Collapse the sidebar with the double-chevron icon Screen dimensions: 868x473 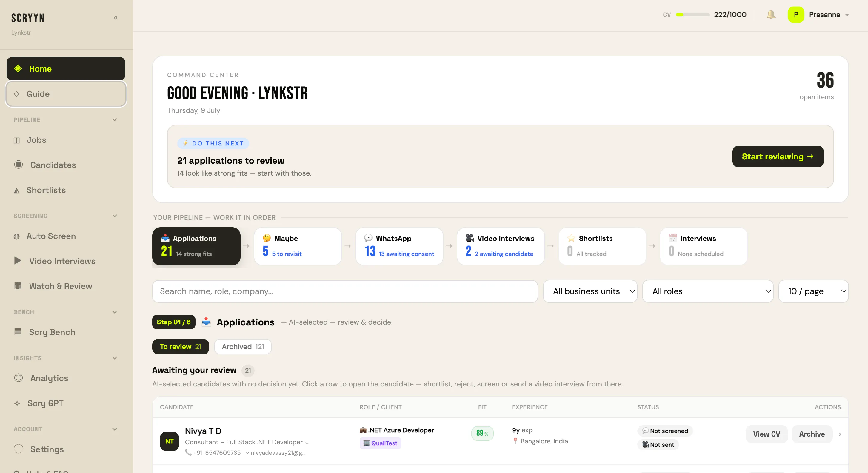(116, 18)
